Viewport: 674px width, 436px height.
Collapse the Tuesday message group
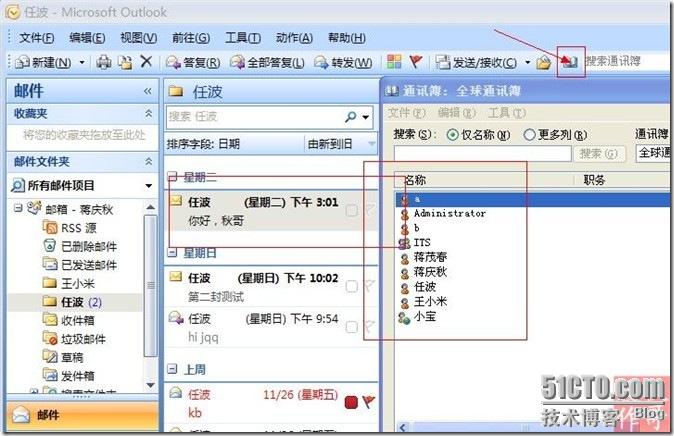click(x=172, y=176)
